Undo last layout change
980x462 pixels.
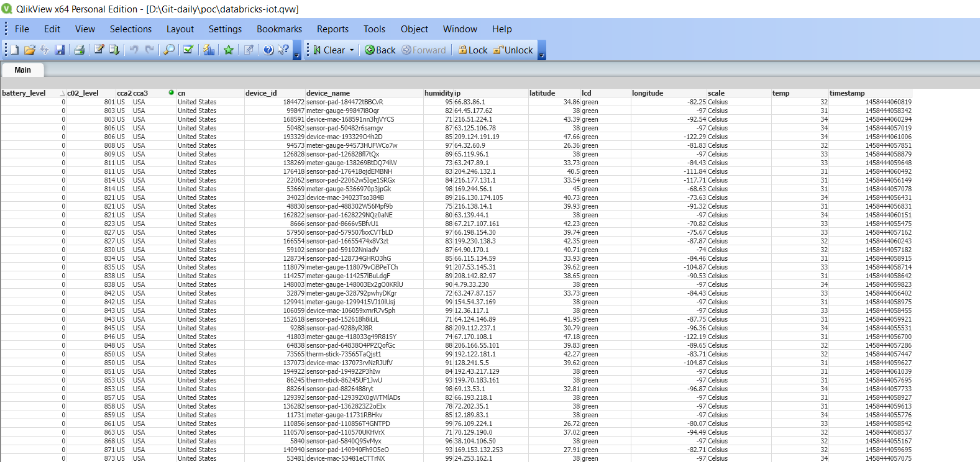(x=134, y=50)
